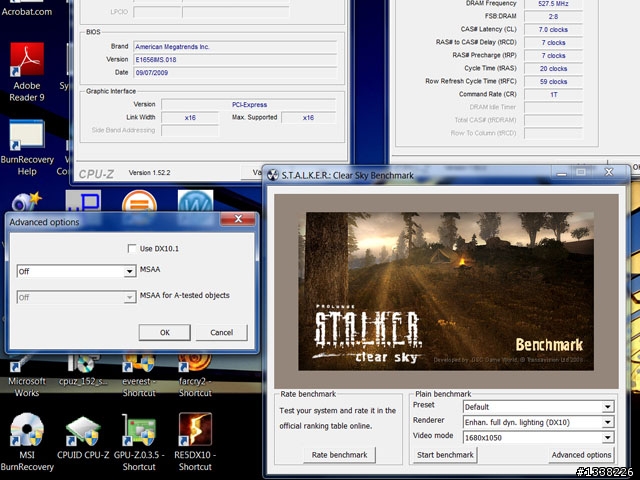Click the CPU-Z Version 1.52.2 label
640x480 pixels.
pos(149,173)
